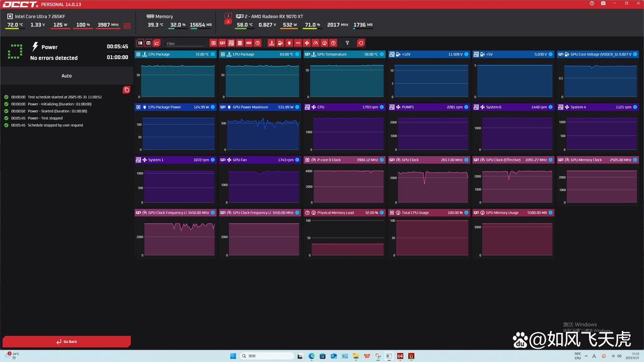Open the funnel filter options
This screenshot has height=362, width=644.
click(347, 43)
